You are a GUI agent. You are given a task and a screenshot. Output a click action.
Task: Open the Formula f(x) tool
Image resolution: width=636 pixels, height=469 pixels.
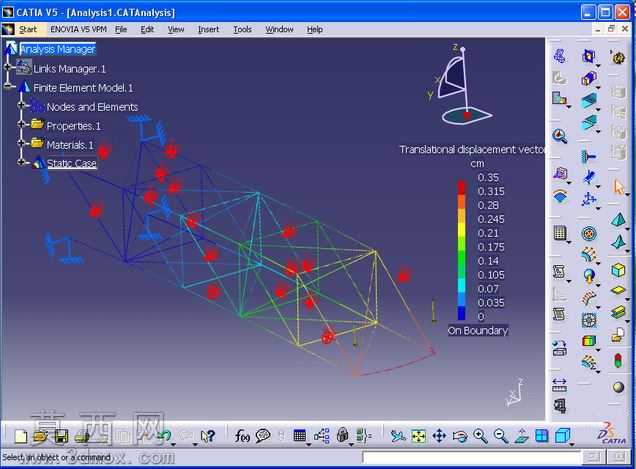click(x=242, y=436)
